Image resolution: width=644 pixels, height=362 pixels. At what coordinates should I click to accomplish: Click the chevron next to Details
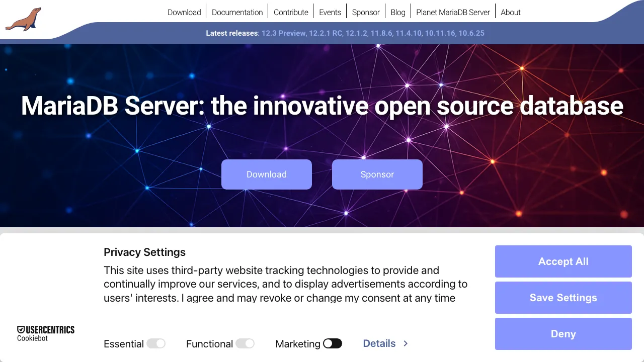[405, 343]
